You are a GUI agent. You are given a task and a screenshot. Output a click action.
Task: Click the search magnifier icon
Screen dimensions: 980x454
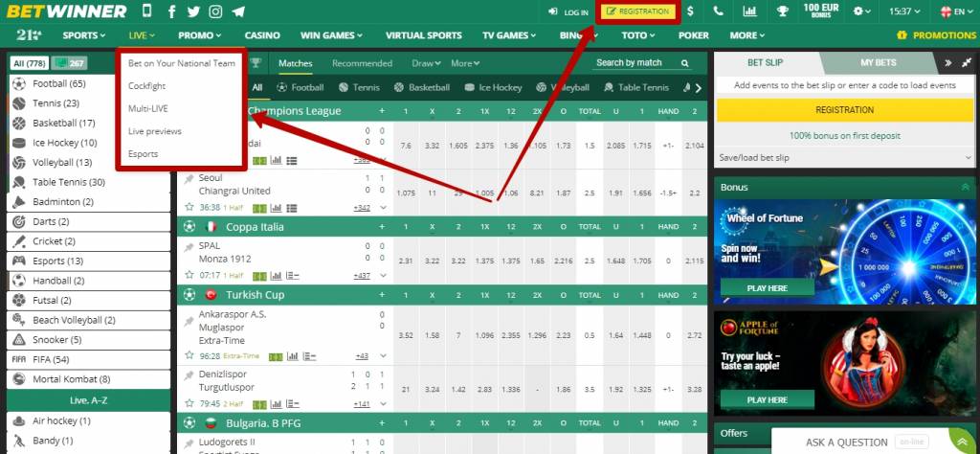click(x=685, y=63)
